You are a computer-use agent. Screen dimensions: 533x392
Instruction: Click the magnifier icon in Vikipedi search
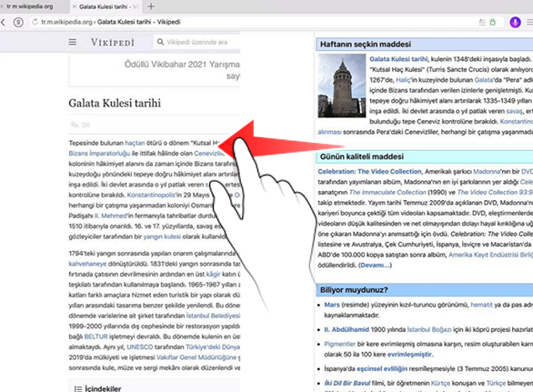tap(160, 42)
